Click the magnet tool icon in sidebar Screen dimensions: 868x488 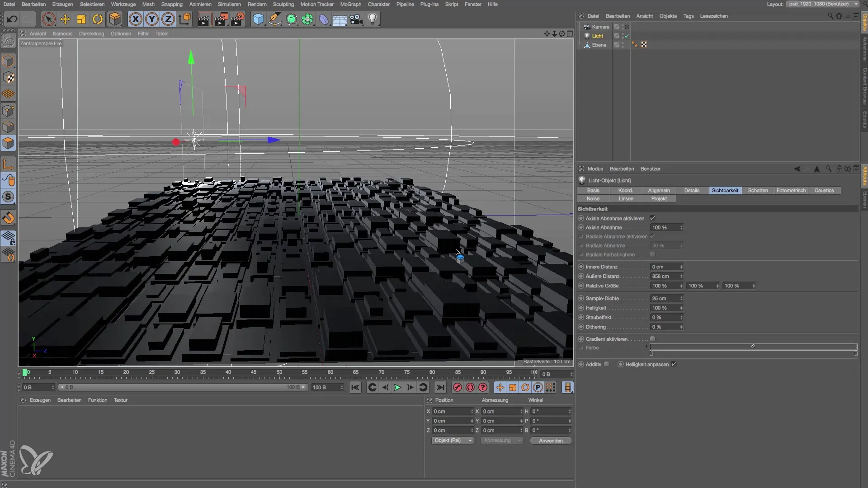(8, 218)
